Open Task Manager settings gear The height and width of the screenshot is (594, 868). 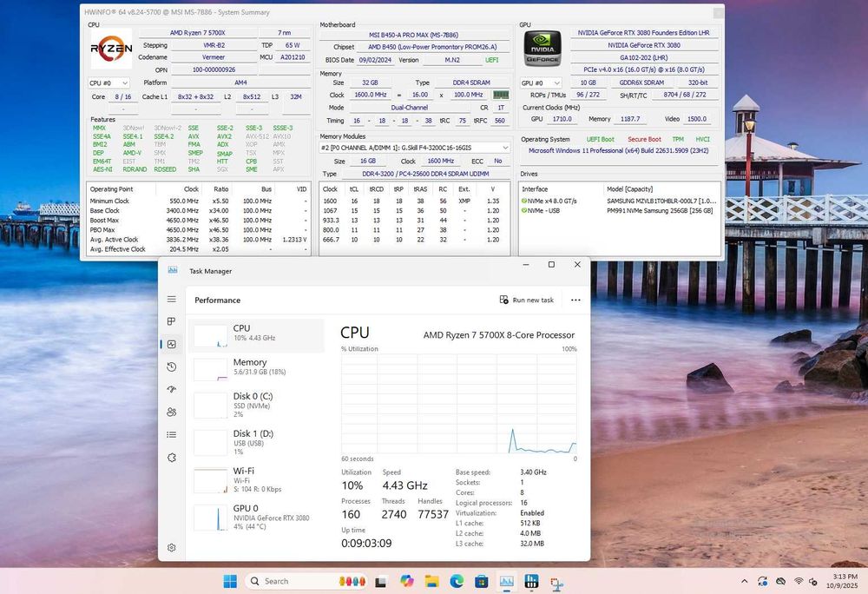pyautogui.click(x=172, y=547)
